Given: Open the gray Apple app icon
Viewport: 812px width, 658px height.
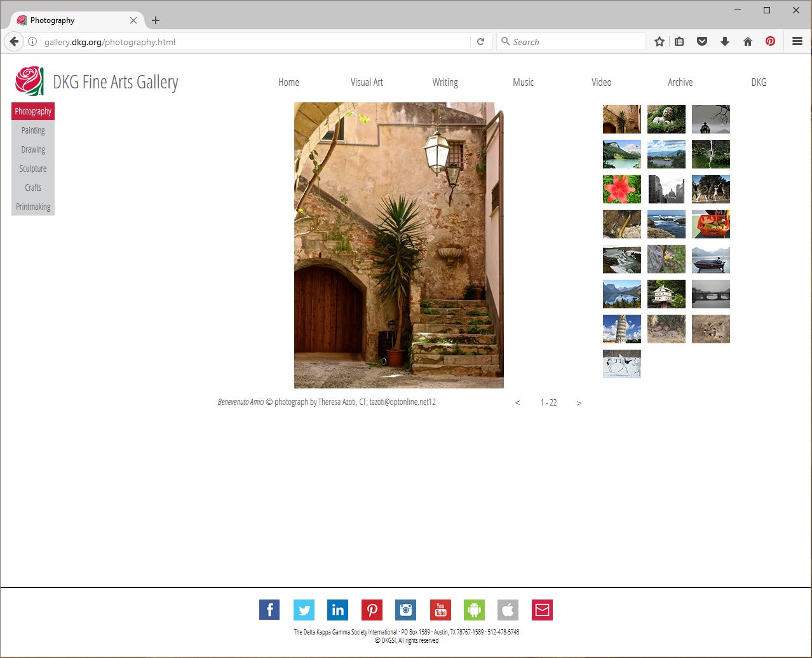Looking at the screenshot, I should pos(508,610).
